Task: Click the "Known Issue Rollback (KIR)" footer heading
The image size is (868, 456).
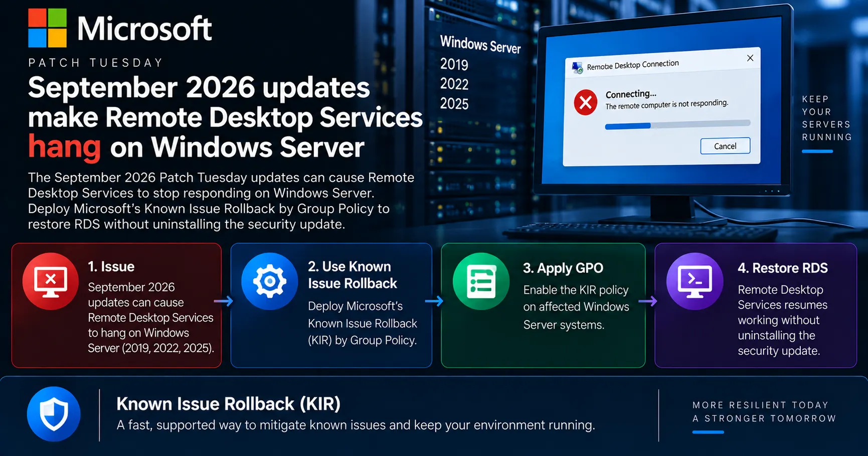Action: (x=229, y=404)
